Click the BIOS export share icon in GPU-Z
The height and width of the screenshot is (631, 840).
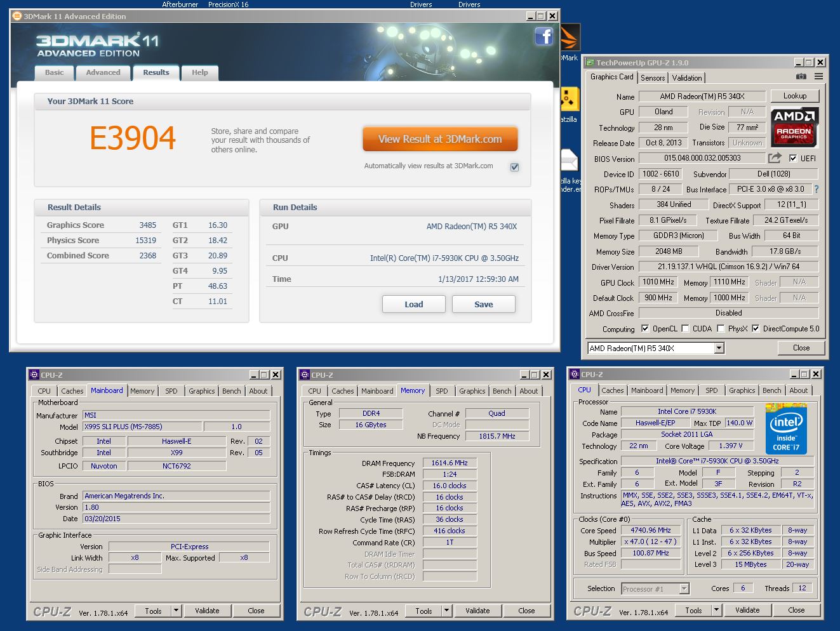775,158
